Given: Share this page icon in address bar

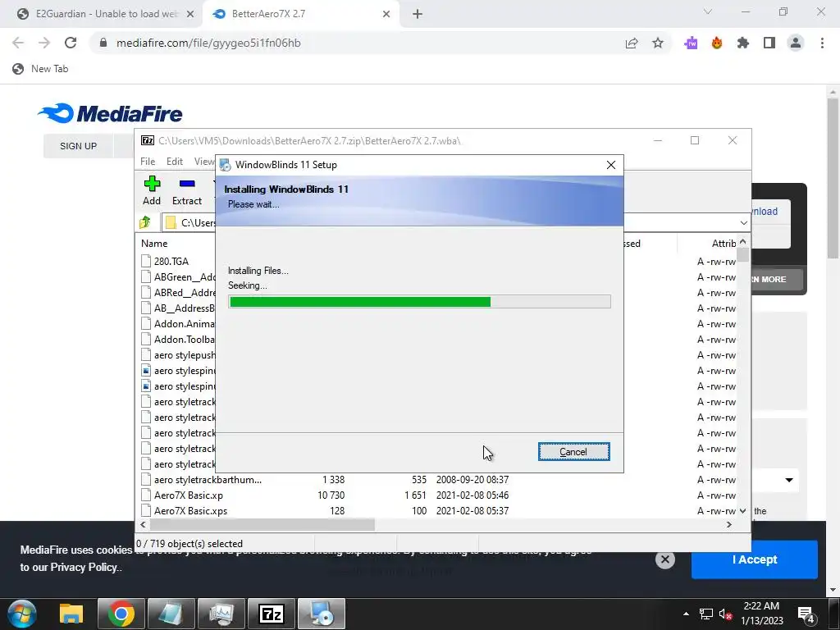Looking at the screenshot, I should [x=632, y=43].
